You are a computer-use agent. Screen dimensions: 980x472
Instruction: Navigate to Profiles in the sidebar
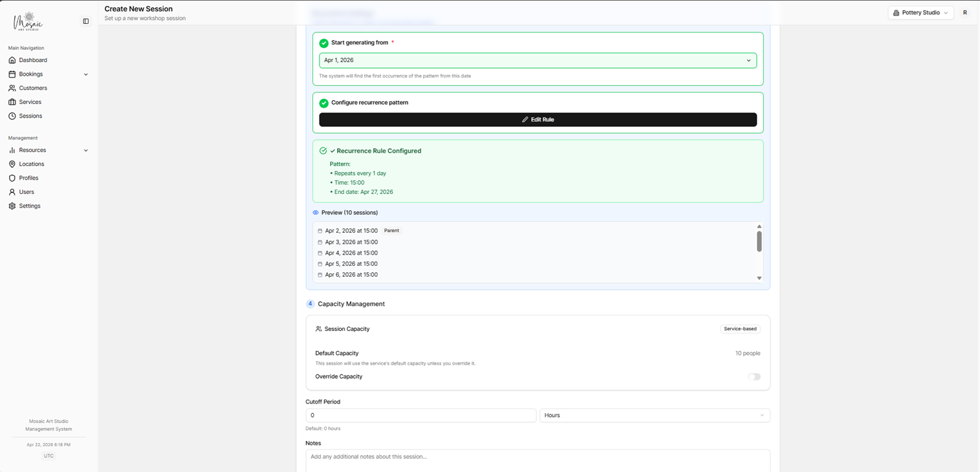click(x=13, y=178)
